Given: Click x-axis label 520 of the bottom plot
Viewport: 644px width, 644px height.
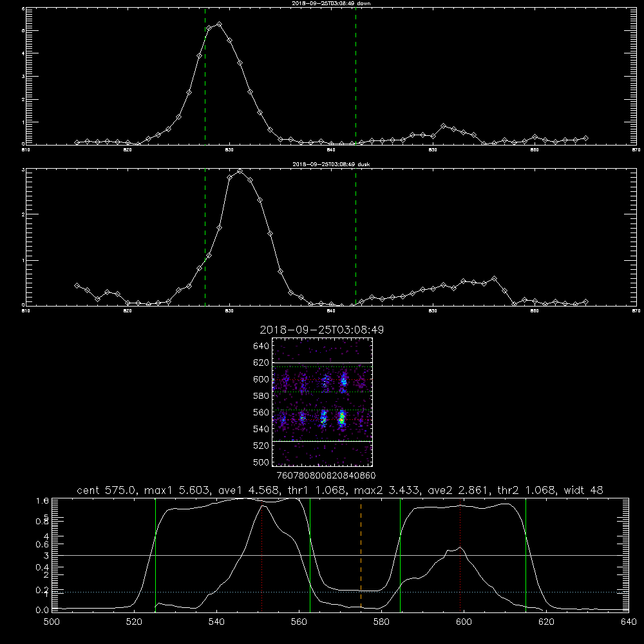Looking at the screenshot, I should click(x=135, y=622).
